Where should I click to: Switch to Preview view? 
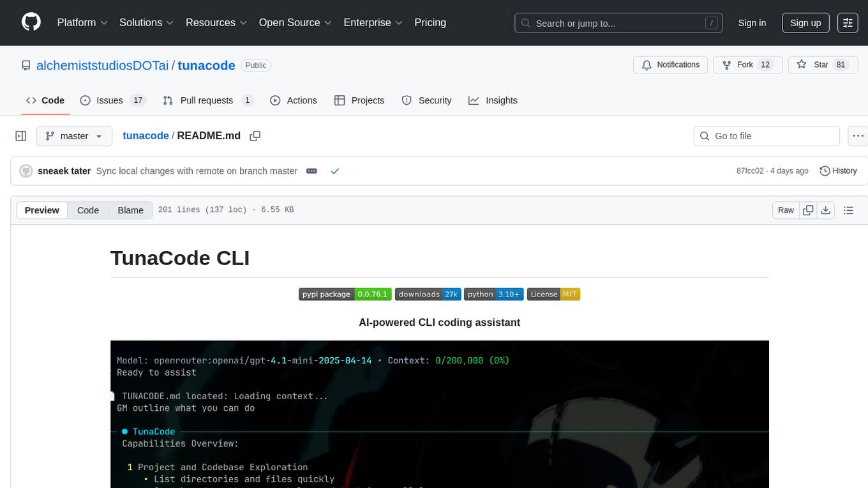coord(42,210)
